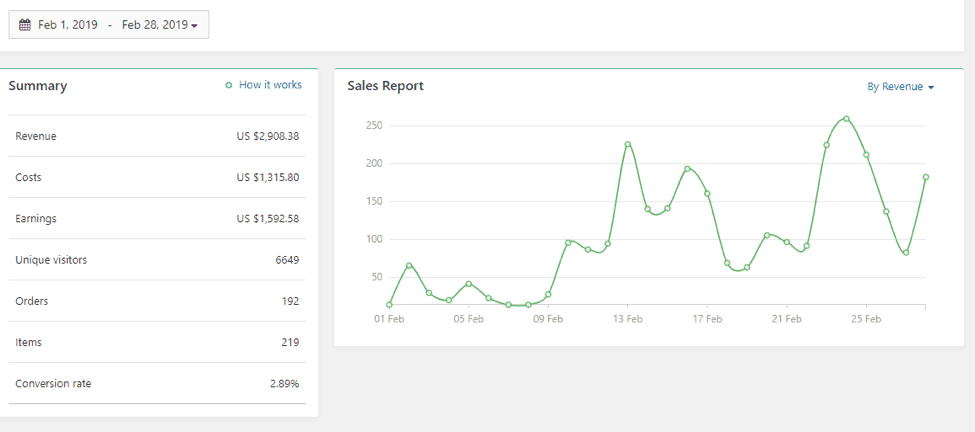The height and width of the screenshot is (432, 975).
Task: Click the 13 Feb peak data point
Action: [x=628, y=144]
